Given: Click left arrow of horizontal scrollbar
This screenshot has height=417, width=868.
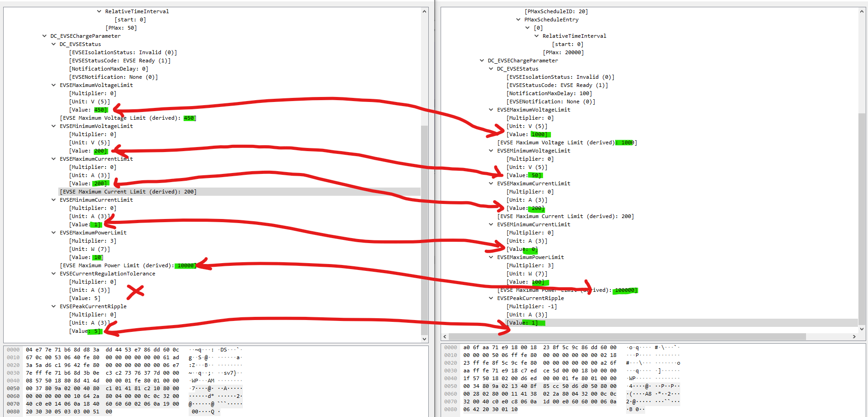Looking at the screenshot, I should tap(445, 337).
